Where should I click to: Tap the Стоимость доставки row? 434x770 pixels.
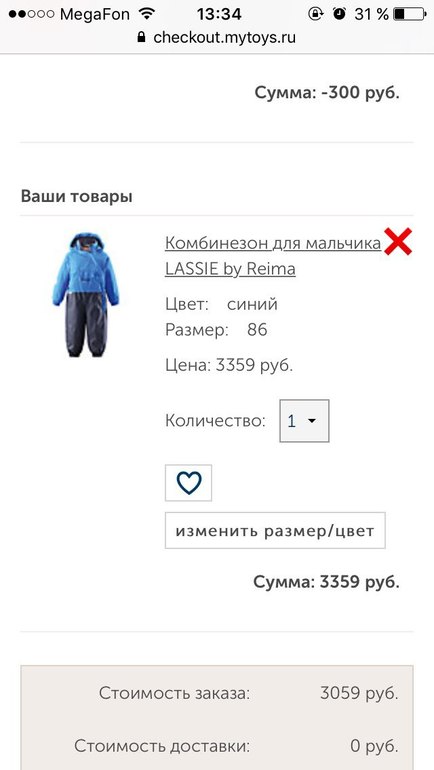point(217,746)
